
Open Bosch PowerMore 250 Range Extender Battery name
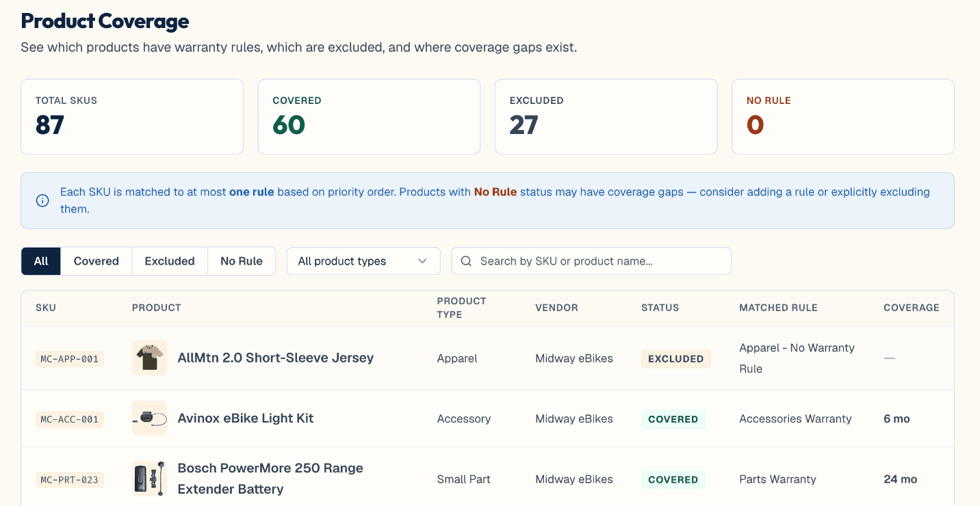tap(270, 479)
